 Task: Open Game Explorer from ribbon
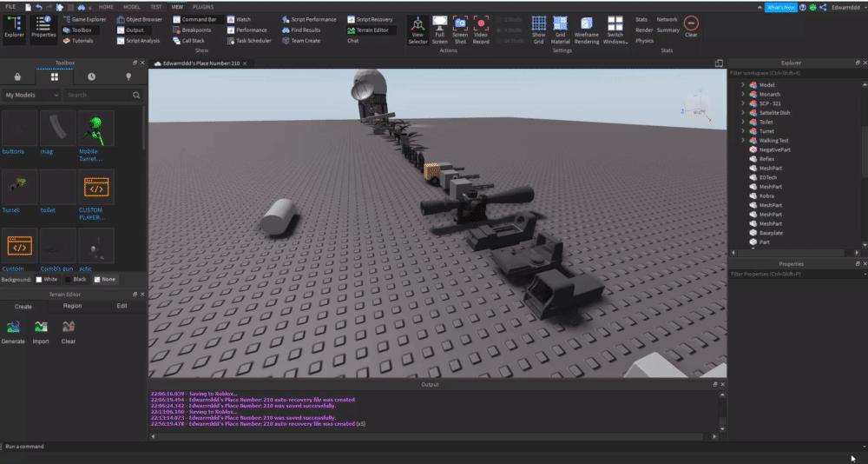84,19
